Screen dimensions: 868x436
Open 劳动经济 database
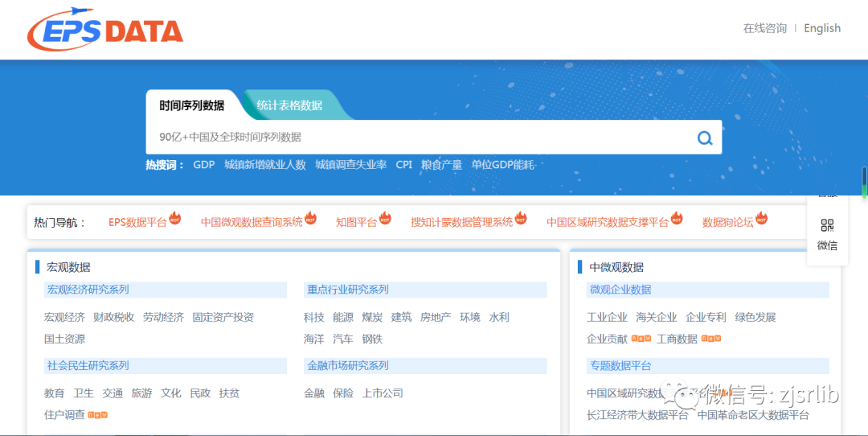point(163,318)
